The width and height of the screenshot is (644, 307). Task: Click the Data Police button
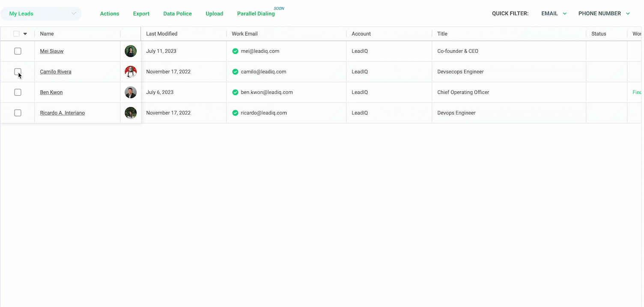[177, 14]
